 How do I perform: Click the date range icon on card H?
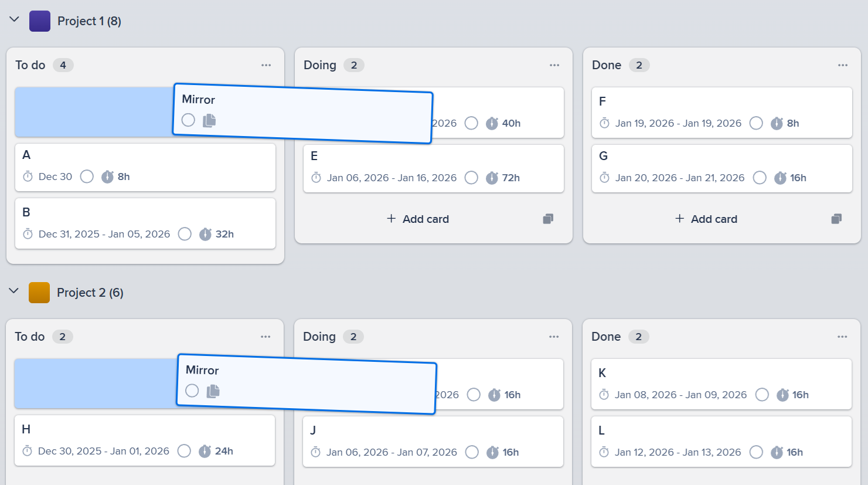click(x=27, y=452)
